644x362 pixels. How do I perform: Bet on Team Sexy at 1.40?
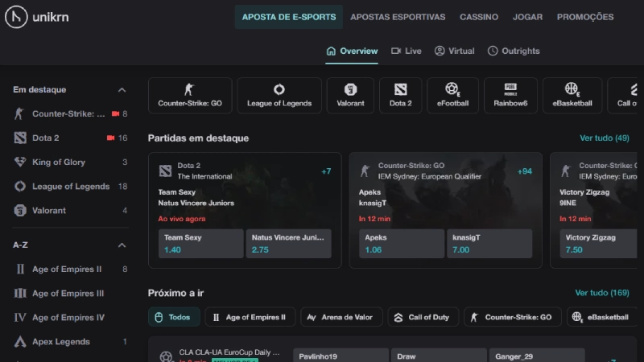tap(200, 244)
